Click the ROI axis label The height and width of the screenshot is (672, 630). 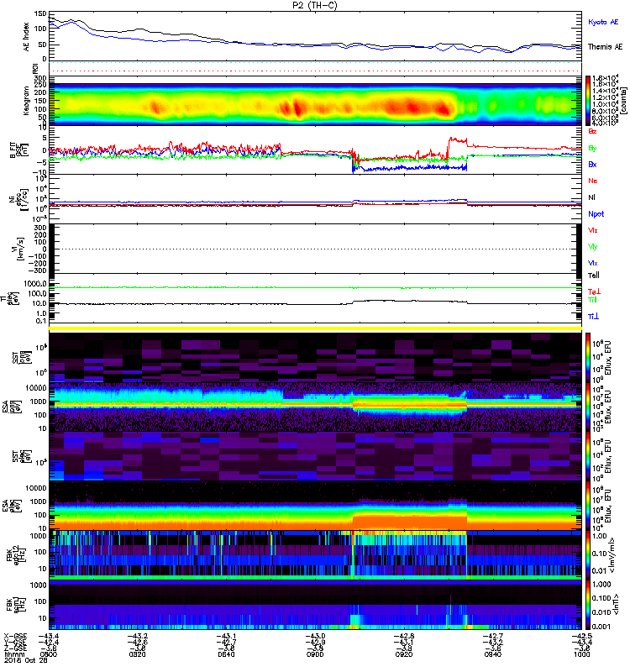pyautogui.click(x=36, y=68)
